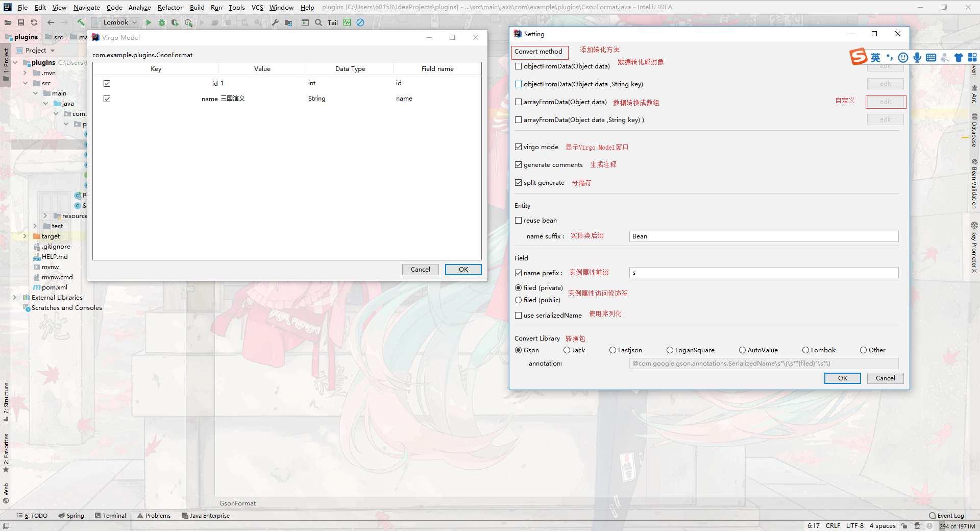Collapse the plugins root tree node
Screen dimensions: 980x531
pos(15,63)
